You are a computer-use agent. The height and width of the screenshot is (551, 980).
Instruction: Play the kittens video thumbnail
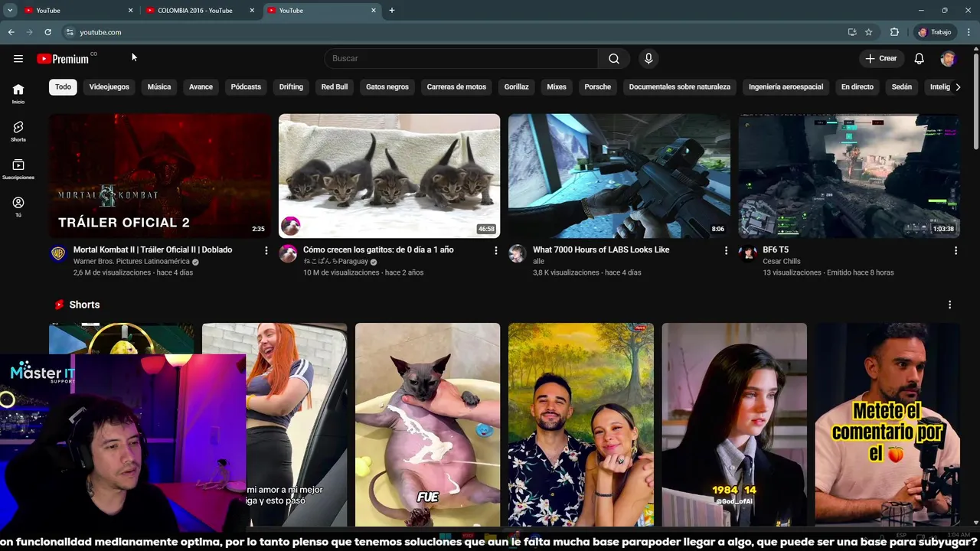(x=389, y=176)
